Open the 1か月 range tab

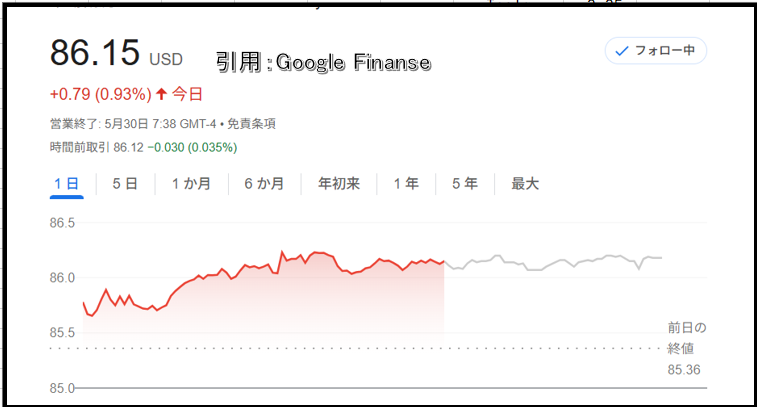[x=191, y=184]
